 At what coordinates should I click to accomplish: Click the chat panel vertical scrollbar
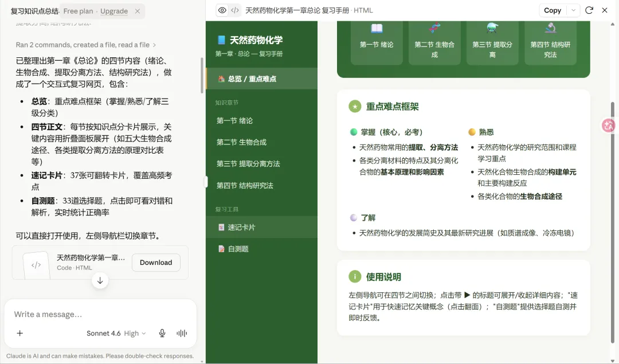(x=202, y=75)
